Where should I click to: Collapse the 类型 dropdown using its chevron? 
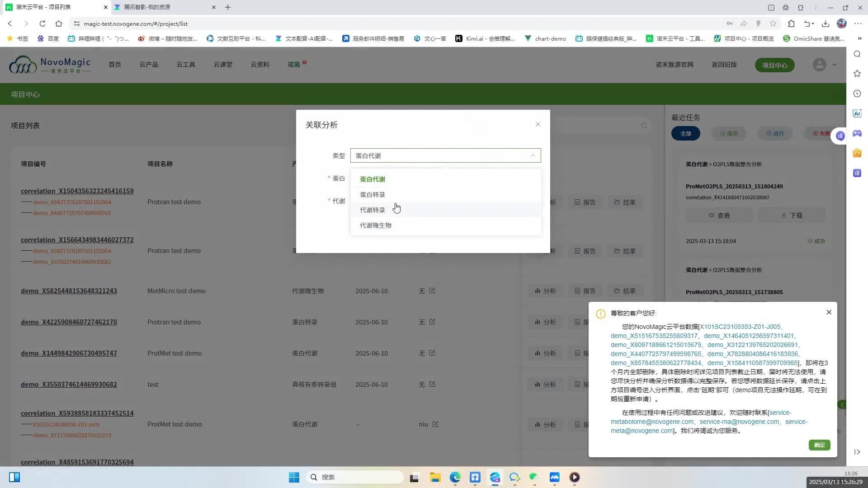(533, 155)
